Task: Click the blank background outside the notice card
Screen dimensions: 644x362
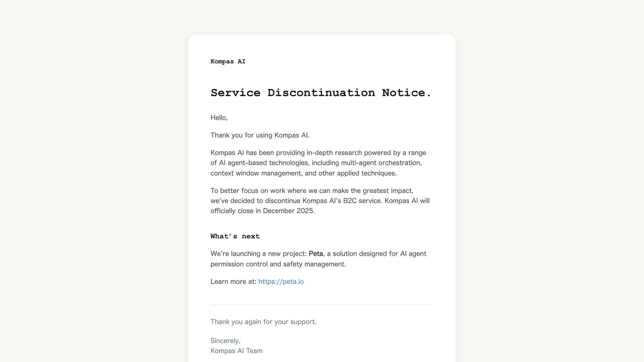Action: tap(94, 181)
